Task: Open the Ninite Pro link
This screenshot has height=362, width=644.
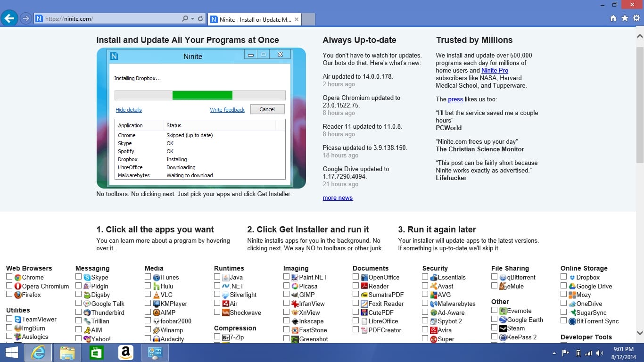Action: [x=495, y=71]
